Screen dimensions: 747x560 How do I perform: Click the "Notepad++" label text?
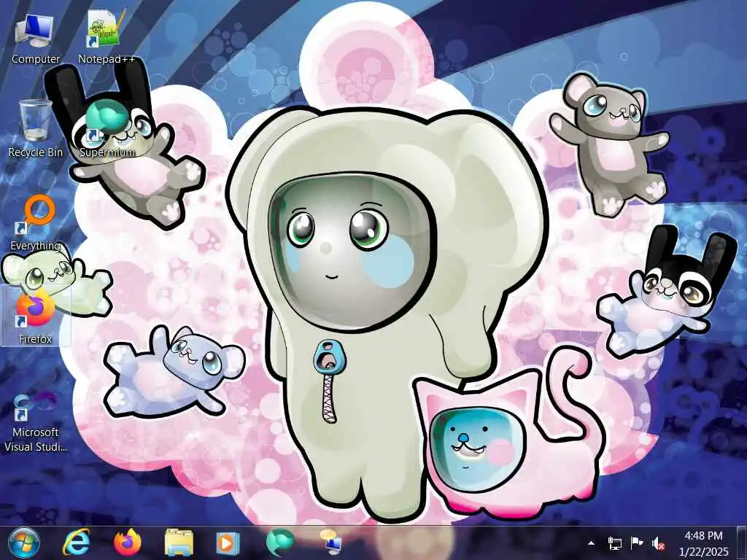tap(107, 59)
